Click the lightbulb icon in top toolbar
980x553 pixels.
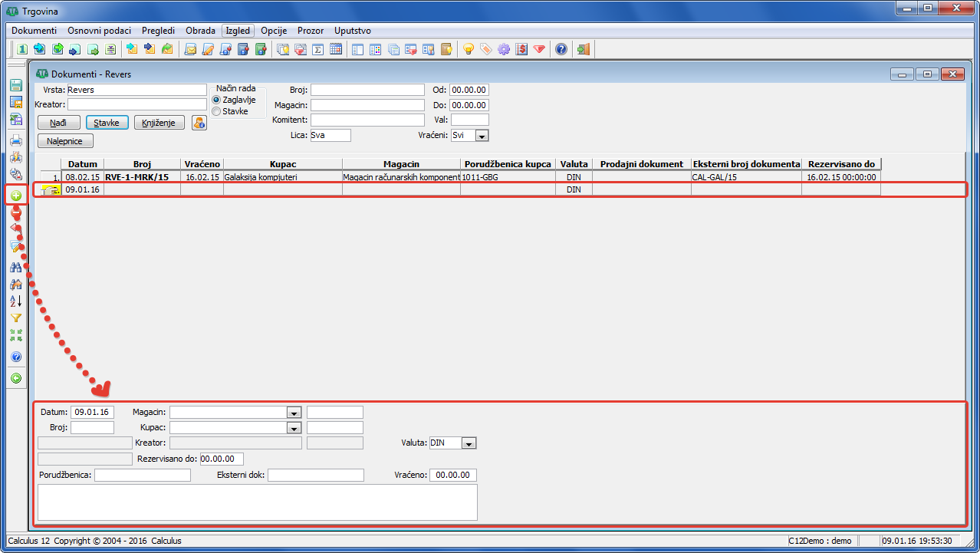468,49
